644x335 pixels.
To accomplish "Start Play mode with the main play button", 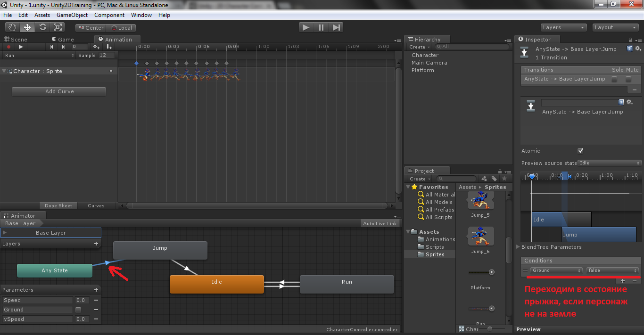I will (x=306, y=27).
